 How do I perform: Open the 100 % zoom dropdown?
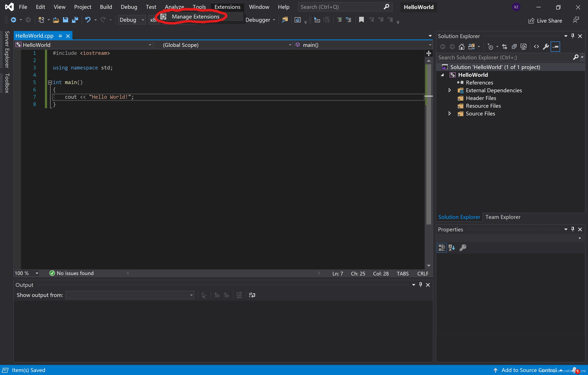[27, 273]
